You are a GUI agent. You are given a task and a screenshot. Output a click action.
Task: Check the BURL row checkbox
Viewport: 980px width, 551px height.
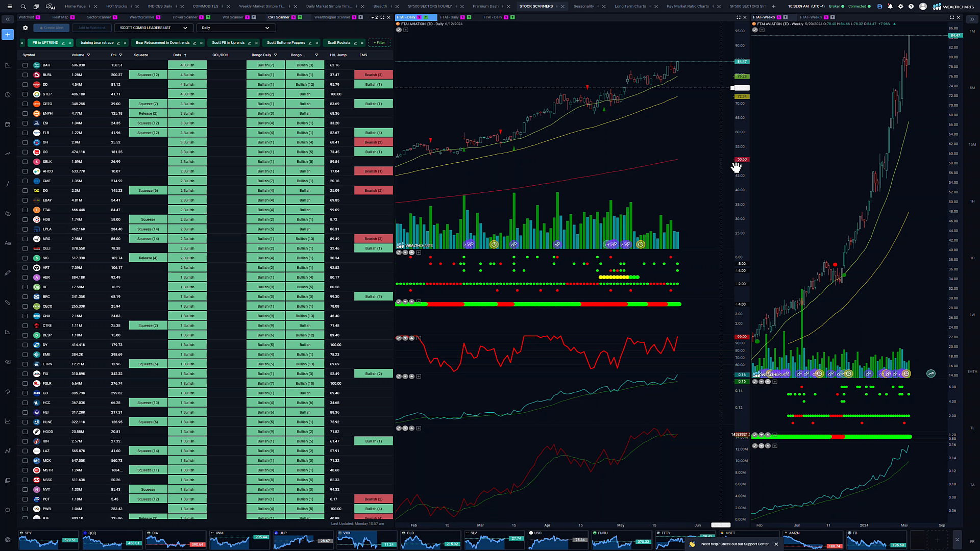coord(25,75)
